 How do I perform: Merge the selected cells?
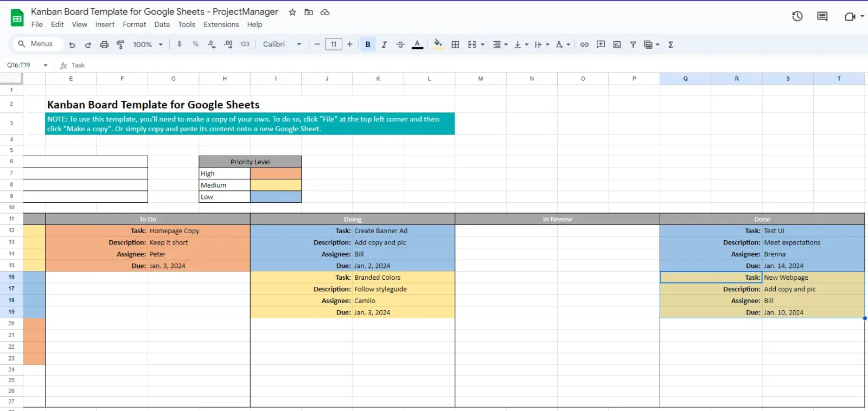click(x=472, y=44)
